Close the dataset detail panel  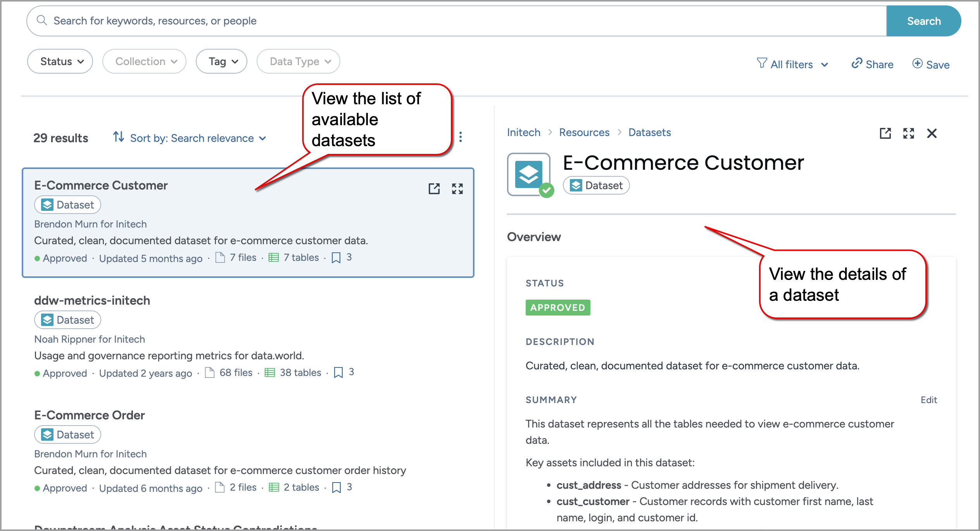(x=932, y=133)
